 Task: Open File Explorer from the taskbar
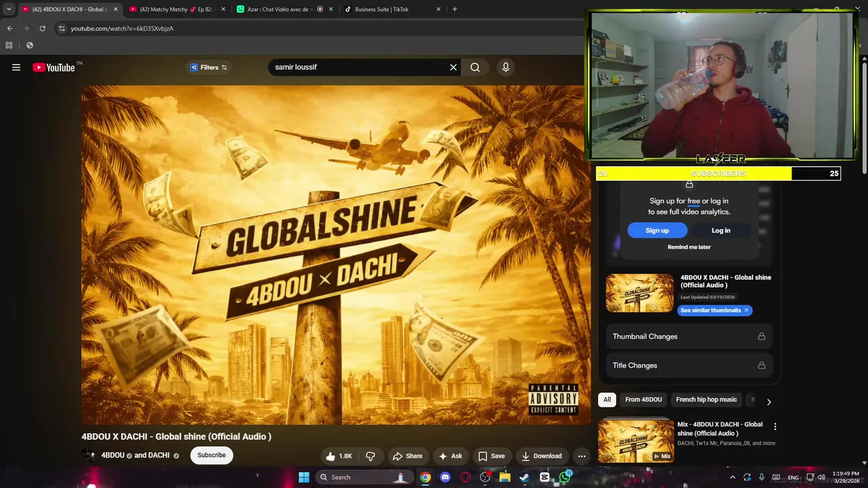click(505, 477)
